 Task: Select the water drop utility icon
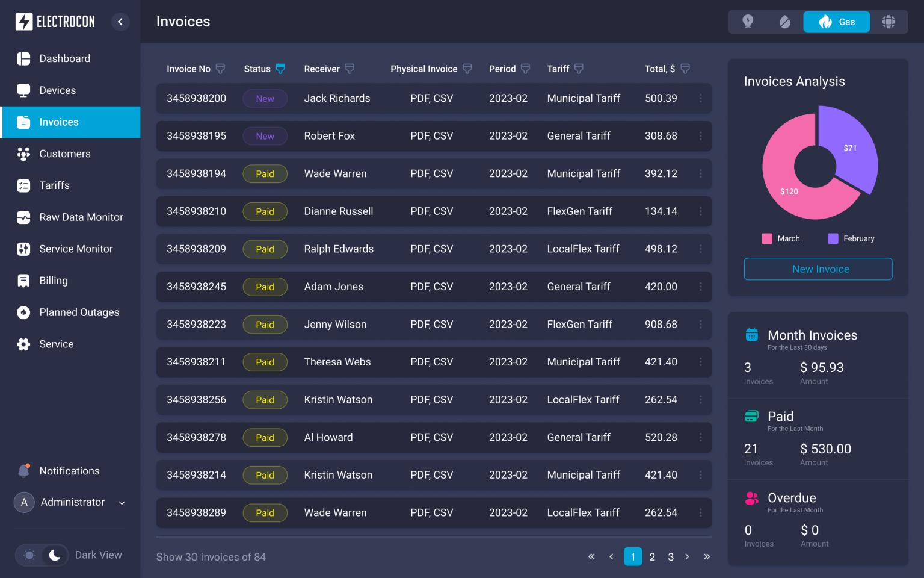(784, 22)
